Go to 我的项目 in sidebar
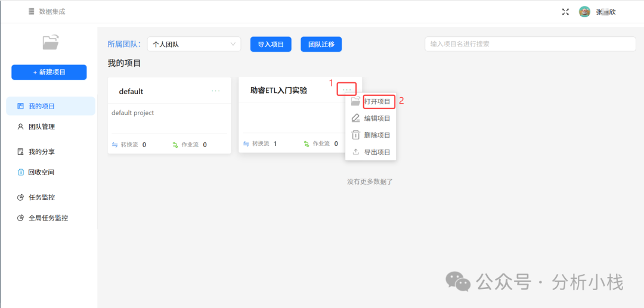The width and height of the screenshot is (644, 308). click(x=51, y=106)
